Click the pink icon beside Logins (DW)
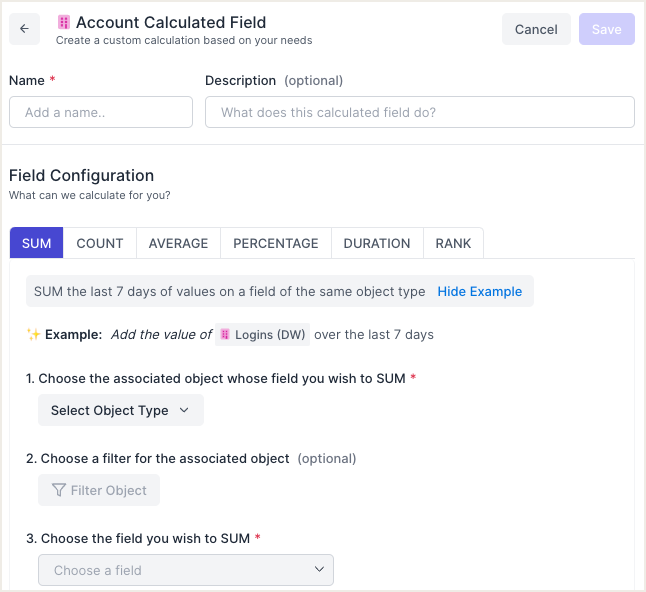Image resolution: width=646 pixels, height=592 pixels. pos(225,334)
